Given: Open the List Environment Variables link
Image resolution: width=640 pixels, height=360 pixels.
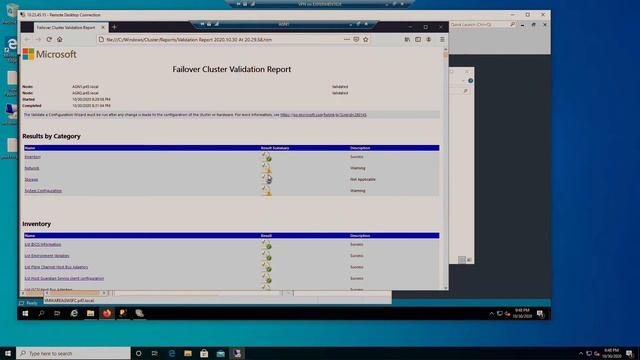Looking at the screenshot, I should pos(47,256).
